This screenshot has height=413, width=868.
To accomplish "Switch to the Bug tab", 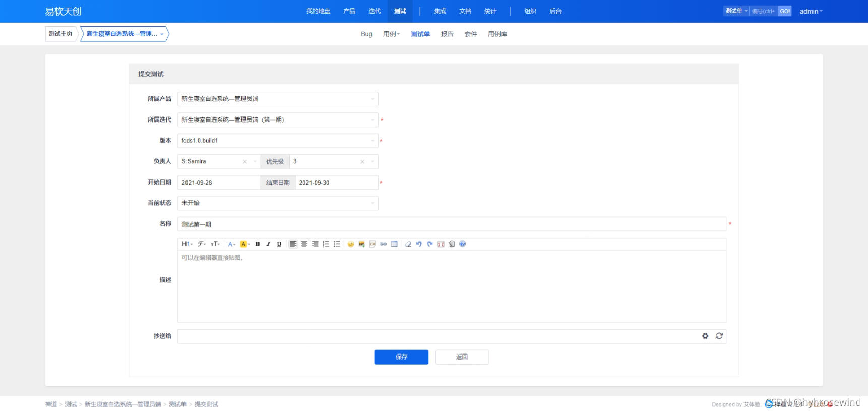I will pyautogui.click(x=366, y=34).
